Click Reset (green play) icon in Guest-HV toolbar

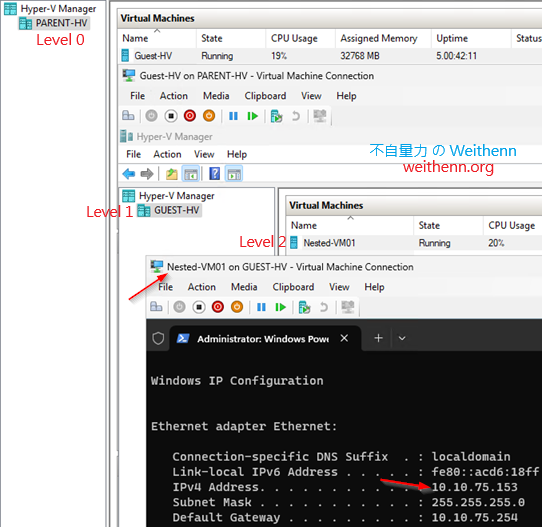coord(253,116)
